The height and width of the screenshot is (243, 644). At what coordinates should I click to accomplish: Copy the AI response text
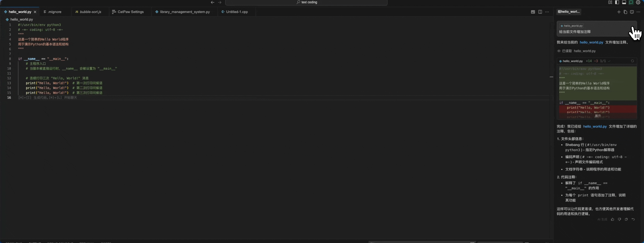pos(626,219)
